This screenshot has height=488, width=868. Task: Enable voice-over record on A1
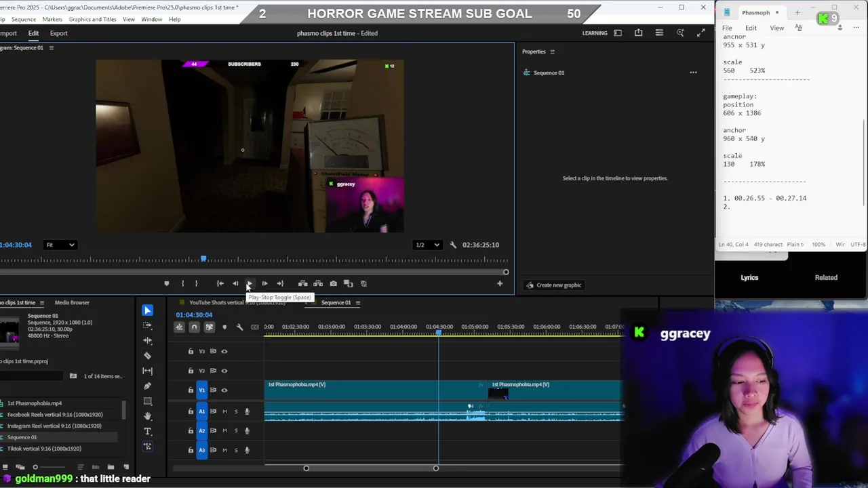(247, 411)
